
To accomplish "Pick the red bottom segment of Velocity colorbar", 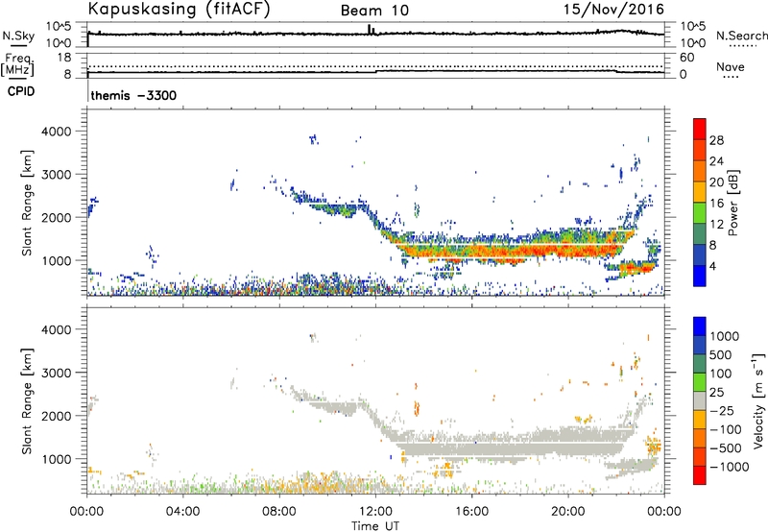I will click(700, 475).
